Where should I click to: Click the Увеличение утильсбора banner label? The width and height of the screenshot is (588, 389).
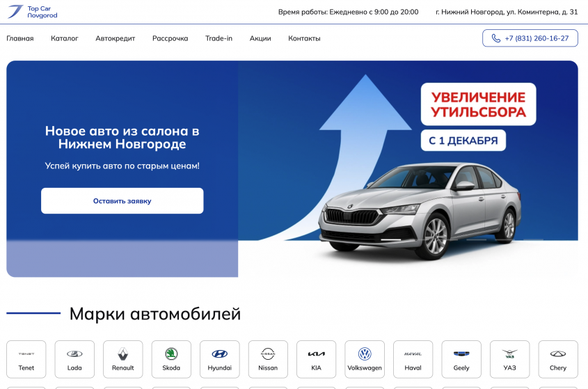pos(479,104)
